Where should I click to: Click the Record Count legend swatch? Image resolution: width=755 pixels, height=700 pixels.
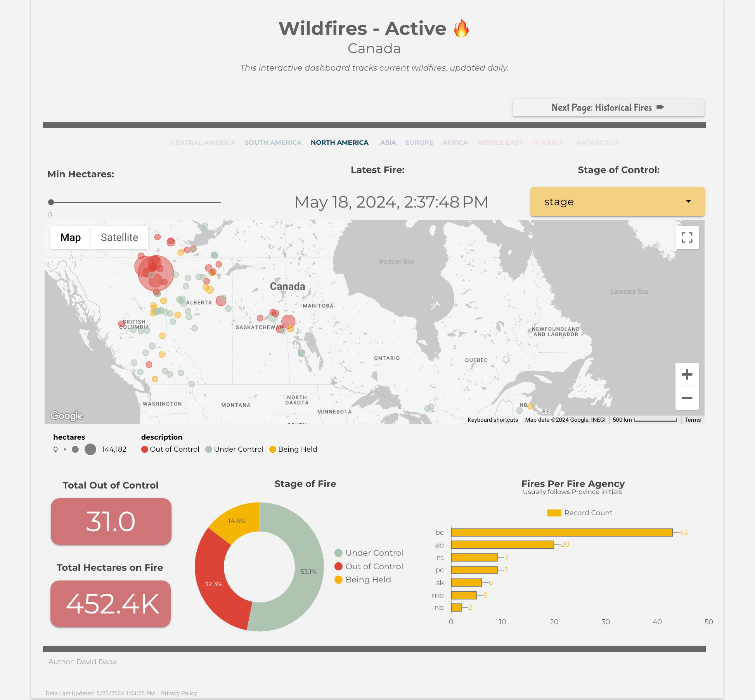[x=554, y=513]
